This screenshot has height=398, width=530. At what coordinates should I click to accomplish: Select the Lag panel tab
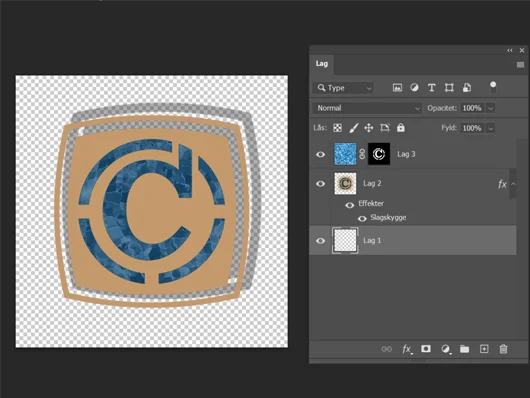[322, 64]
